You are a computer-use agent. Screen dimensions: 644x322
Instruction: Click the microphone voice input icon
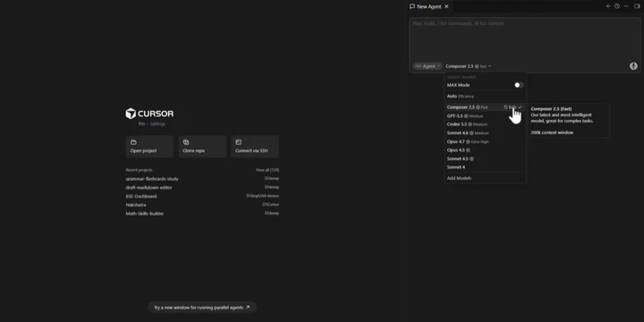click(x=633, y=66)
